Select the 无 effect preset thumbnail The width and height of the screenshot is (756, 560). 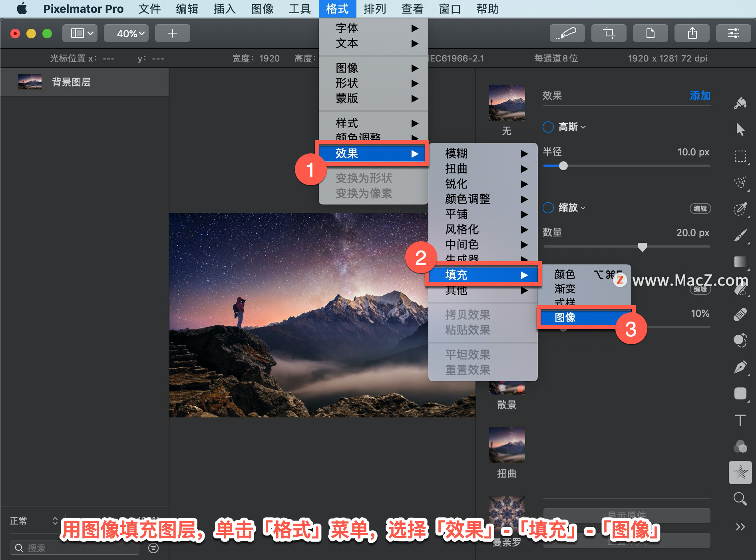pos(507,103)
